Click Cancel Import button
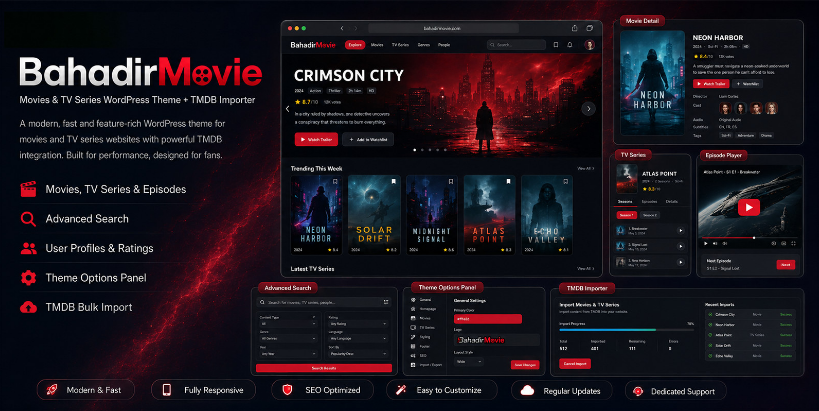The image size is (819, 411). (x=575, y=364)
